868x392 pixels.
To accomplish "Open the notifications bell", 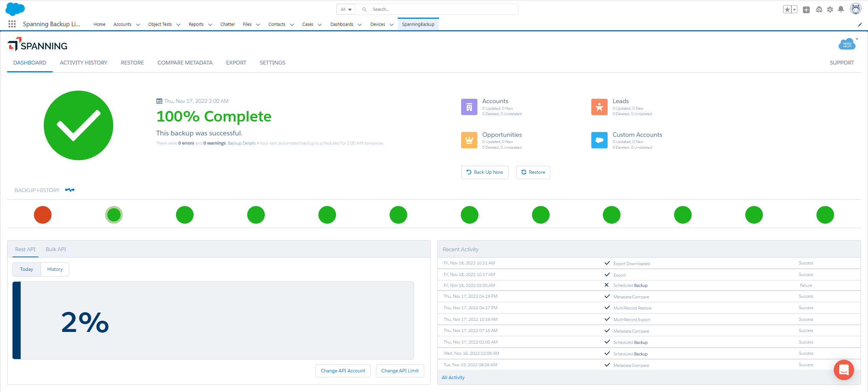I will [x=841, y=10].
